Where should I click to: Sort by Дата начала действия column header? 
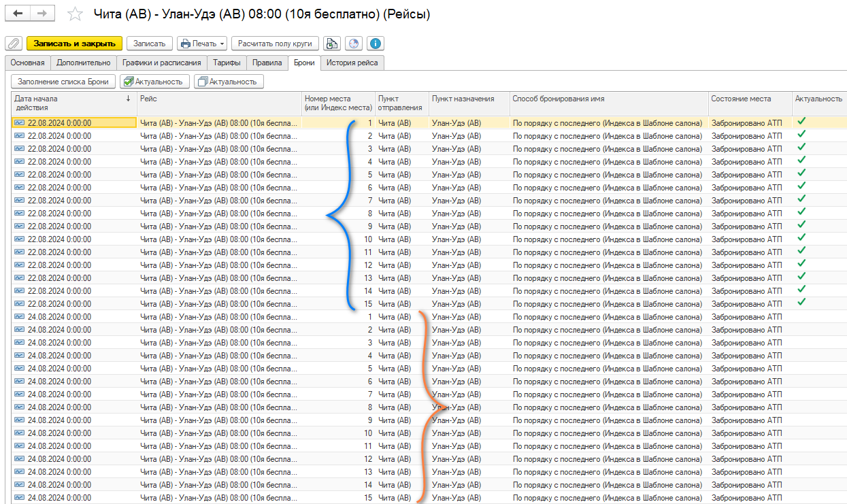tap(68, 103)
